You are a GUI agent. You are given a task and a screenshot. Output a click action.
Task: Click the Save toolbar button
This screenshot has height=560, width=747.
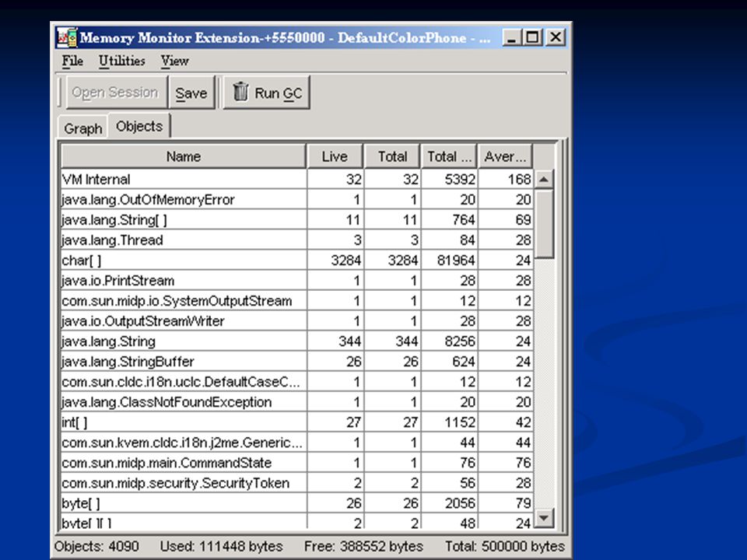click(191, 93)
